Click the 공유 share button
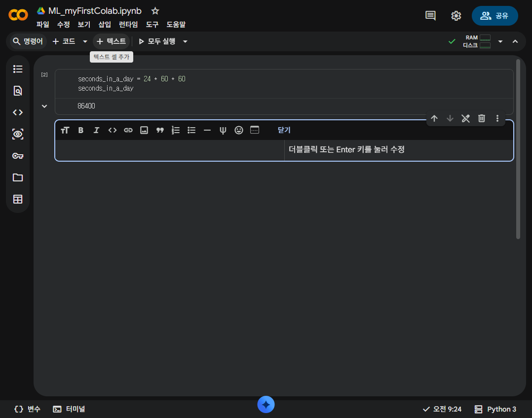This screenshot has height=418, width=532. [x=494, y=16]
